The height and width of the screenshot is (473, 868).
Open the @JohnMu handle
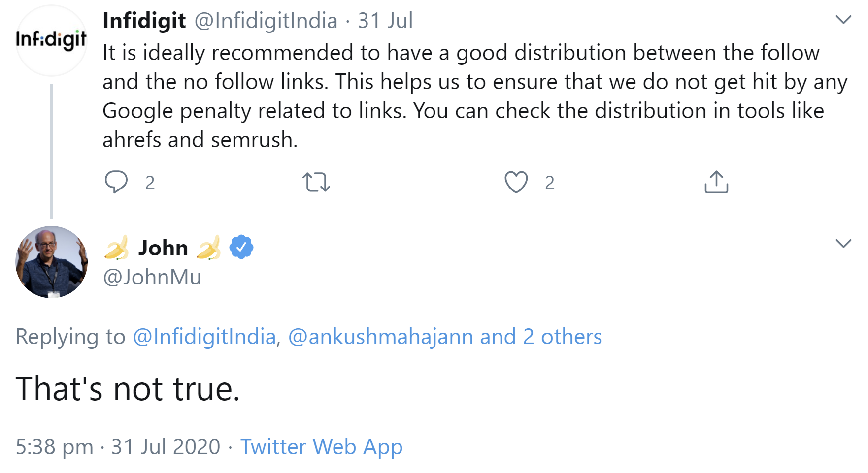152,277
